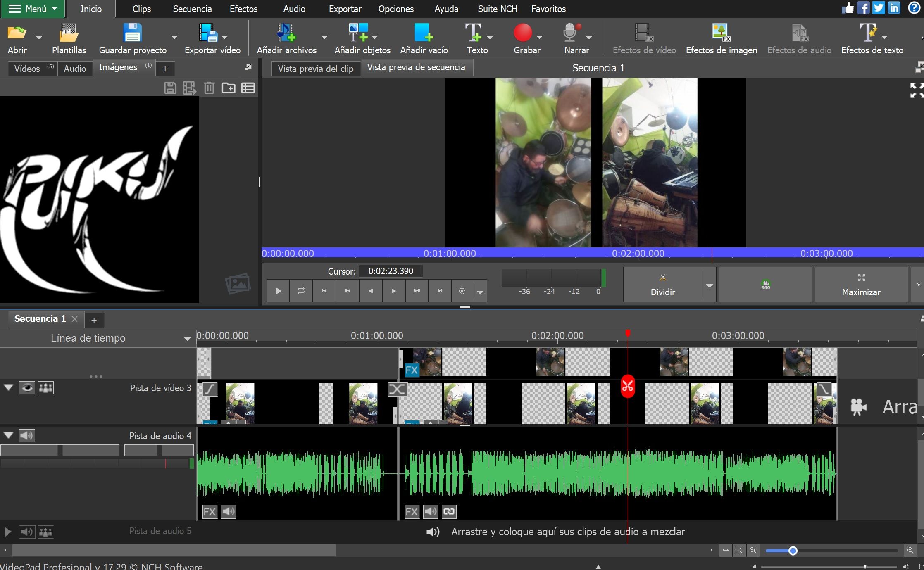
Task: Toggle link icon on second audio clip
Action: pyautogui.click(x=449, y=512)
